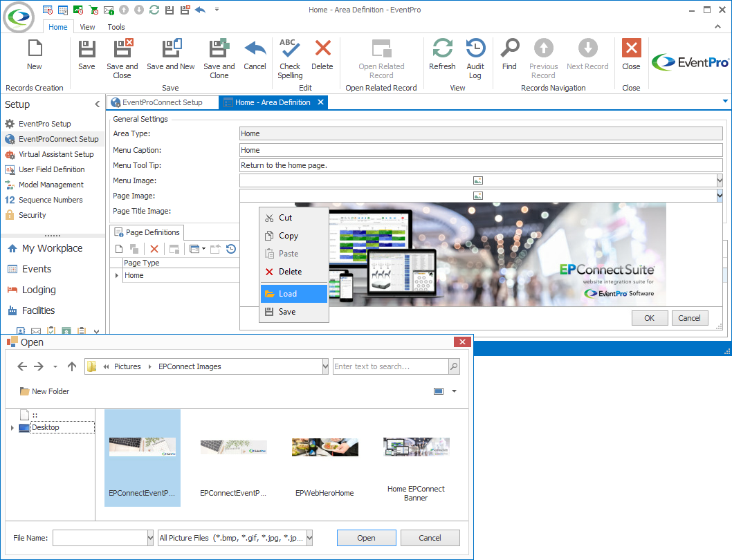This screenshot has width=732, height=560.
Task: Click new page definition icon in grid toolbar
Action: coord(119,249)
